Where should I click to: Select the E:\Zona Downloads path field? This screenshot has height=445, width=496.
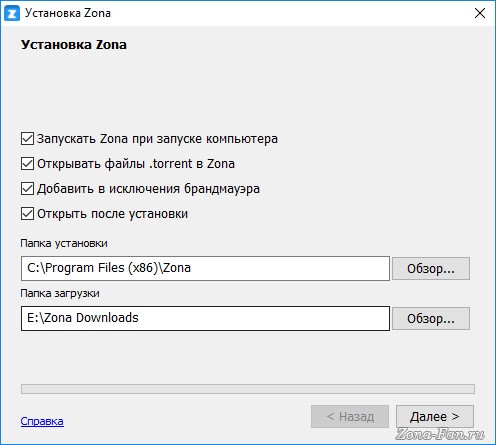point(205,318)
